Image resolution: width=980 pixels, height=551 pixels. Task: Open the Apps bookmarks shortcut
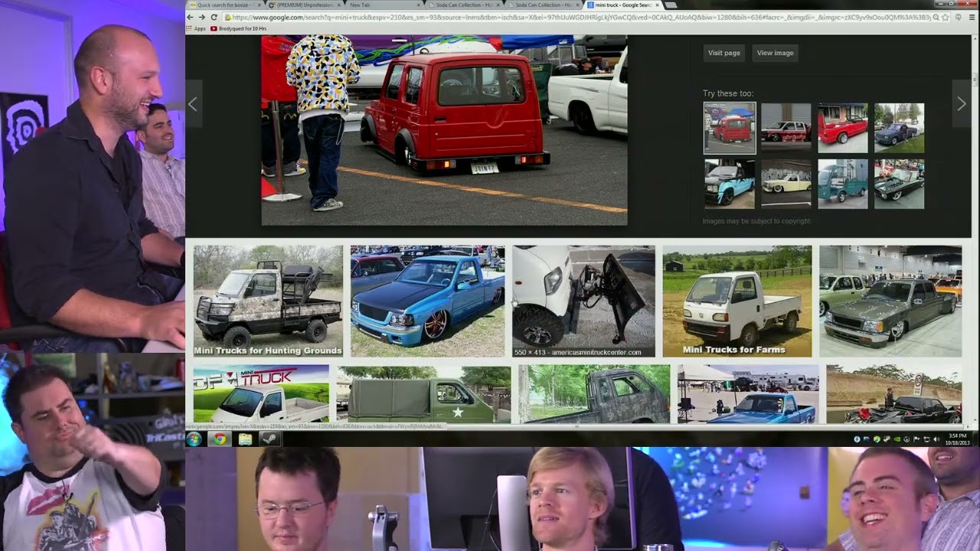tap(196, 28)
